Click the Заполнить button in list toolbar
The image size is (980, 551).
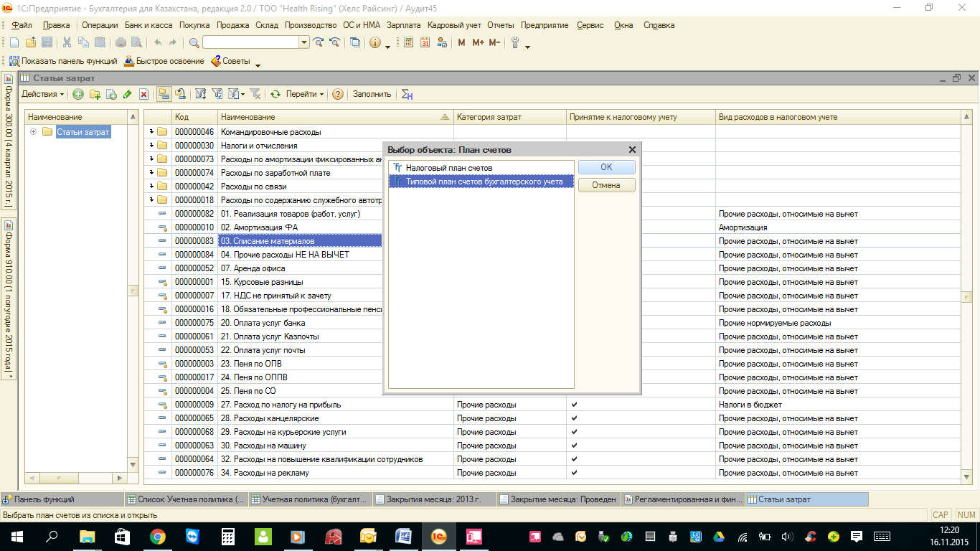[x=372, y=94]
